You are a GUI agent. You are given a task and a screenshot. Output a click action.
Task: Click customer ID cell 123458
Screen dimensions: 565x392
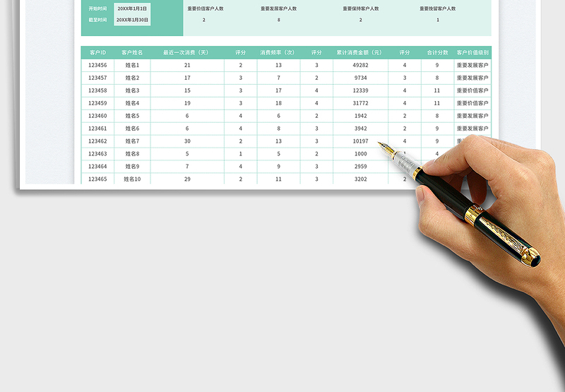[97, 90]
